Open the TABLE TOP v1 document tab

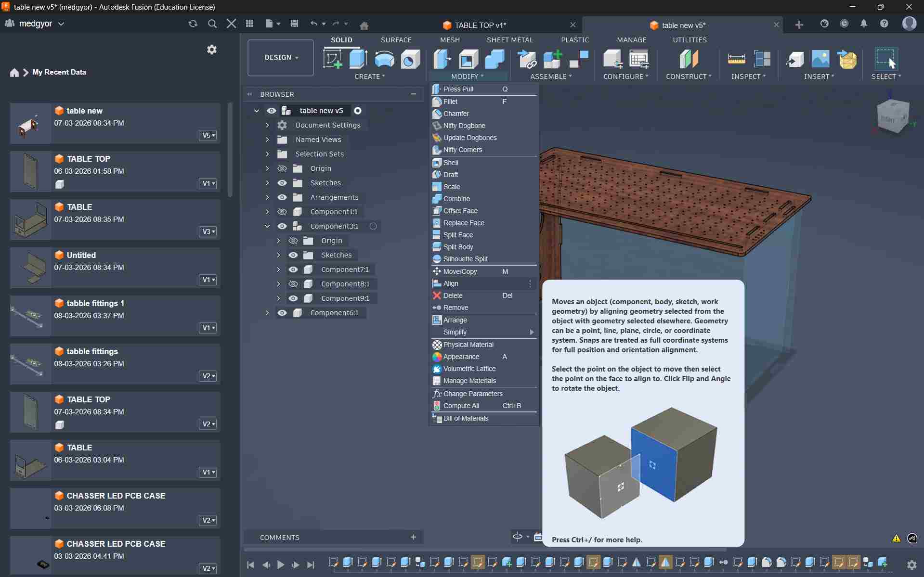[x=480, y=25]
